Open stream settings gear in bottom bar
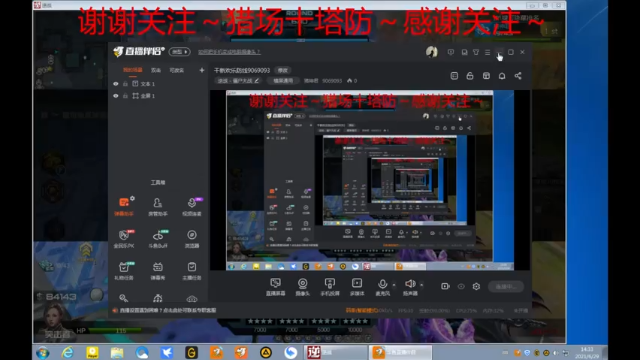 [x=476, y=287]
